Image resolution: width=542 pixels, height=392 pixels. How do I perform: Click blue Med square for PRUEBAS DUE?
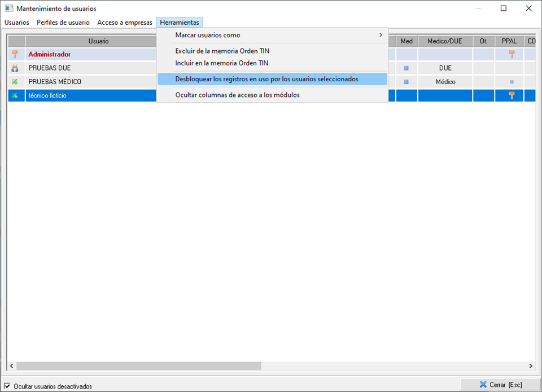pos(406,68)
